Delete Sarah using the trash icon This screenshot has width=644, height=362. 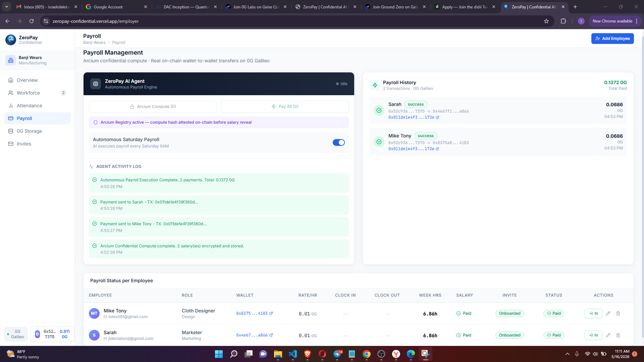[618, 335]
